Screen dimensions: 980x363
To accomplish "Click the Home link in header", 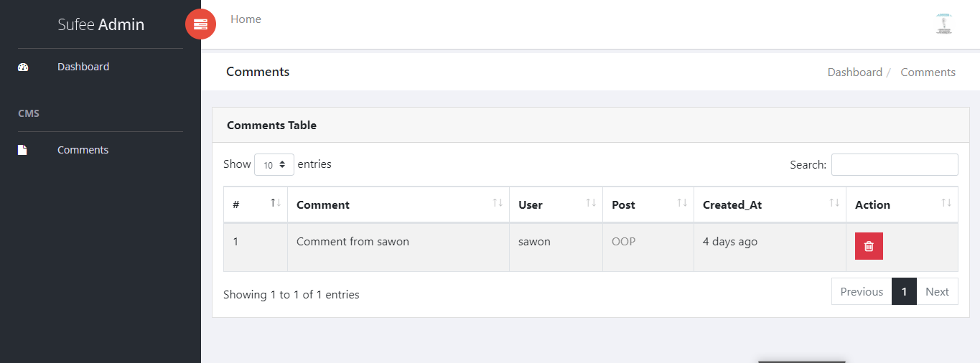I will [246, 19].
